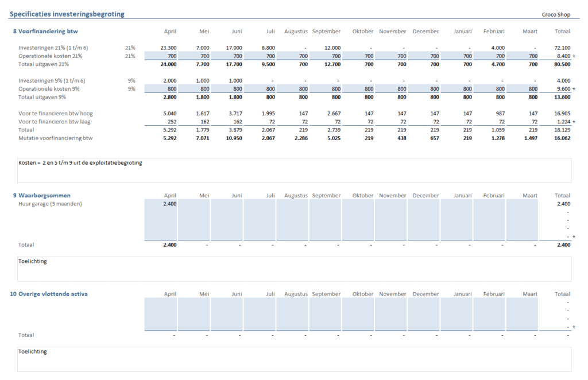Image resolution: width=588 pixels, height=380 pixels.
Task: Select the 8 Voorfinanciering btw section heading
Action: (45, 31)
